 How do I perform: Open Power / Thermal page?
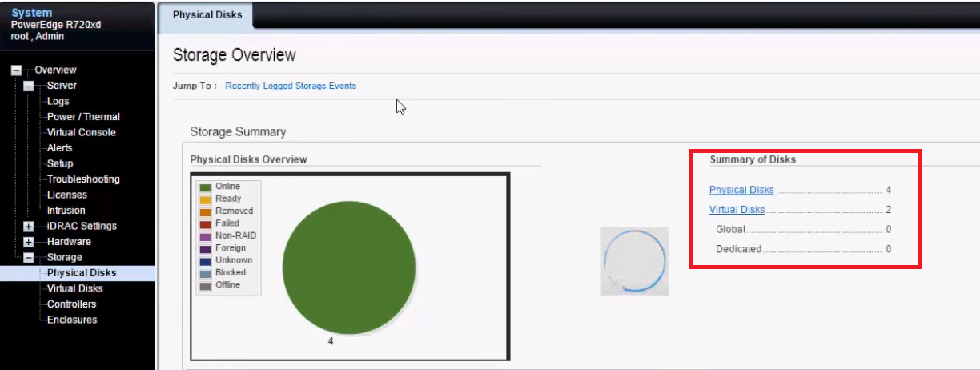tap(83, 117)
